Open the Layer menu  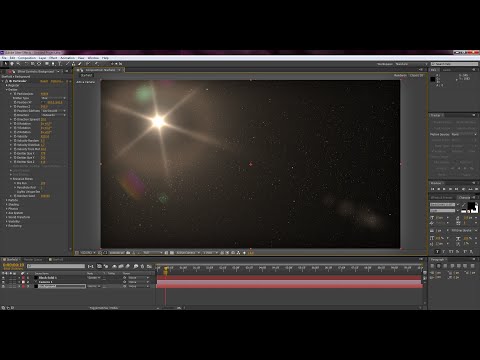pos(42,58)
